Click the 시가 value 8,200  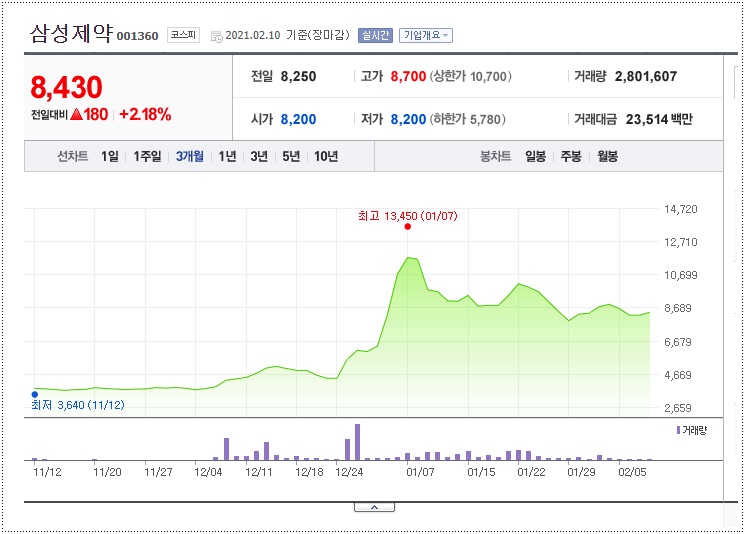298,119
